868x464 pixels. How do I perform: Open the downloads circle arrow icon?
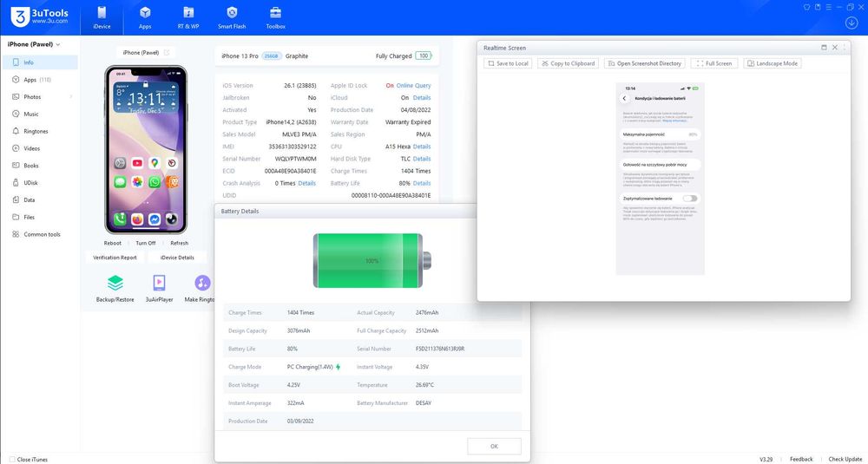tap(851, 23)
